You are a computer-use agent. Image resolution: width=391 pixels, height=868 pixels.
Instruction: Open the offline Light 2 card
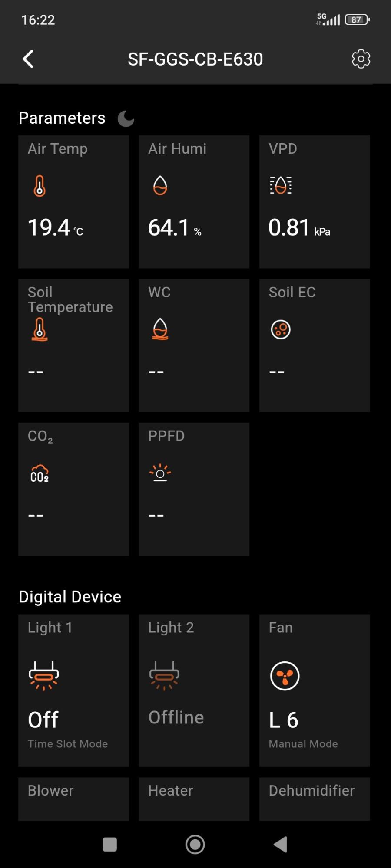pos(194,690)
